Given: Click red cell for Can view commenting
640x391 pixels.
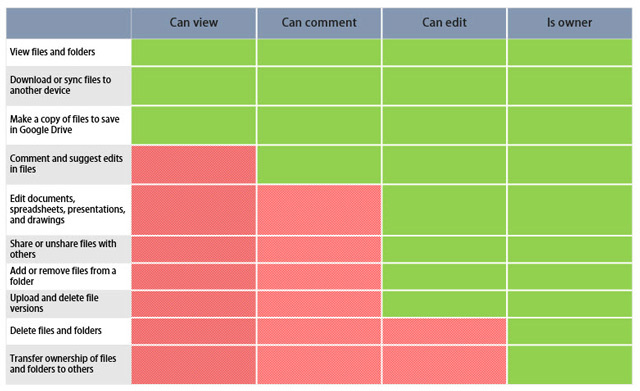Looking at the screenshot, I should point(193,164).
